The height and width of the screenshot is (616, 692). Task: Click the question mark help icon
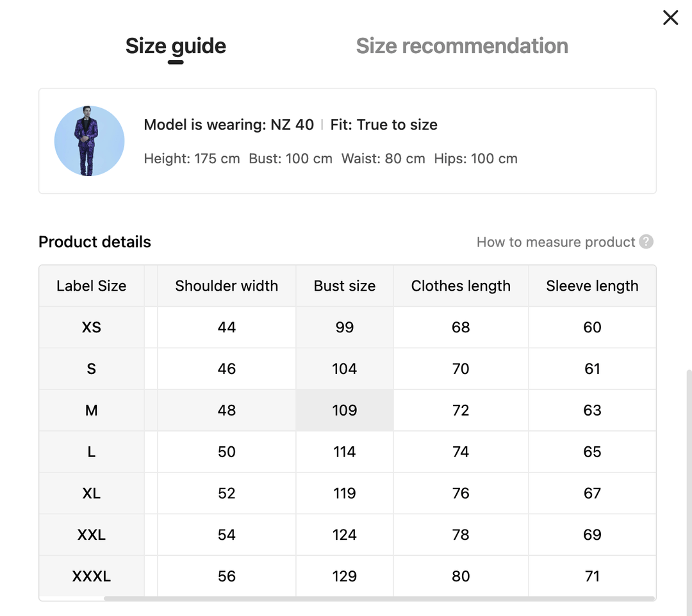647,242
